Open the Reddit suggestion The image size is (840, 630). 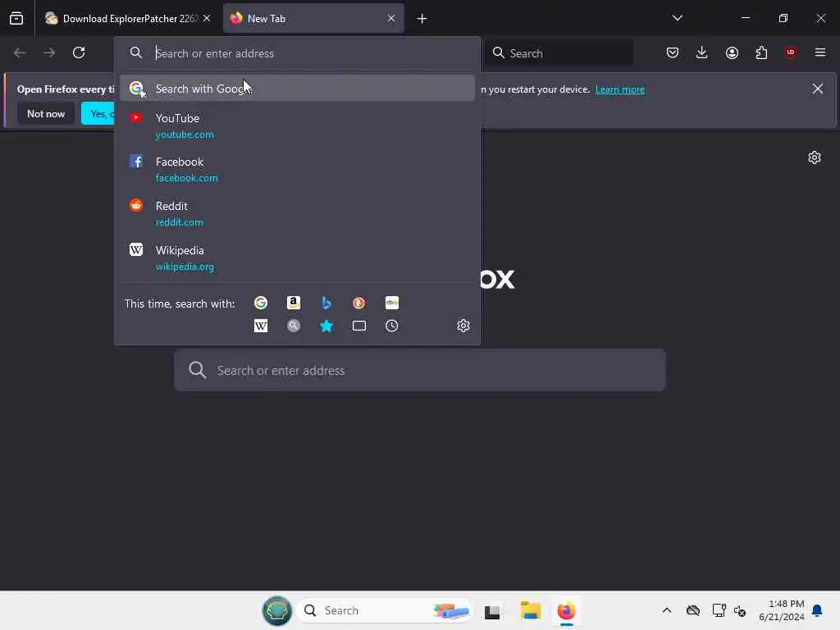(297, 213)
